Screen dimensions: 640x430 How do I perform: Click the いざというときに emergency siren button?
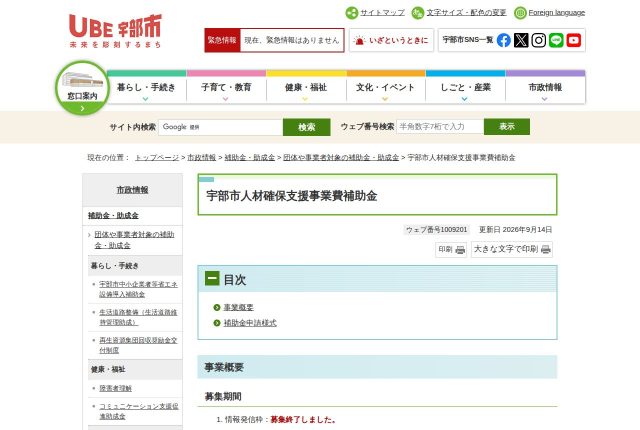391,40
